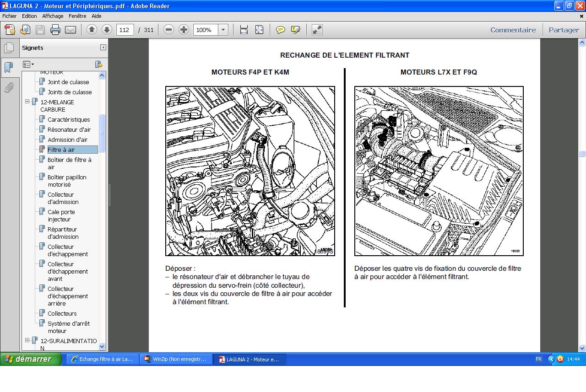Viewport: 586px width, 392px height.
Task: Open the Système d'arrêt moteur bookmark
Action: point(69,327)
